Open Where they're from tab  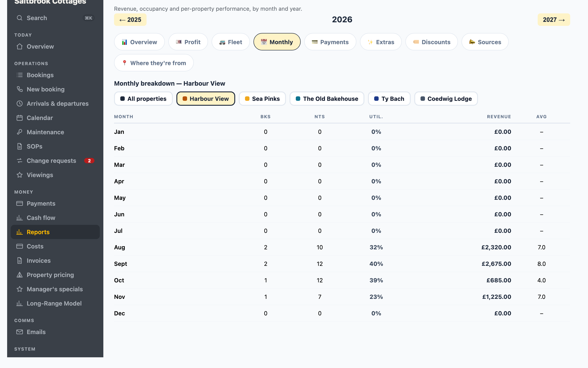tap(154, 63)
